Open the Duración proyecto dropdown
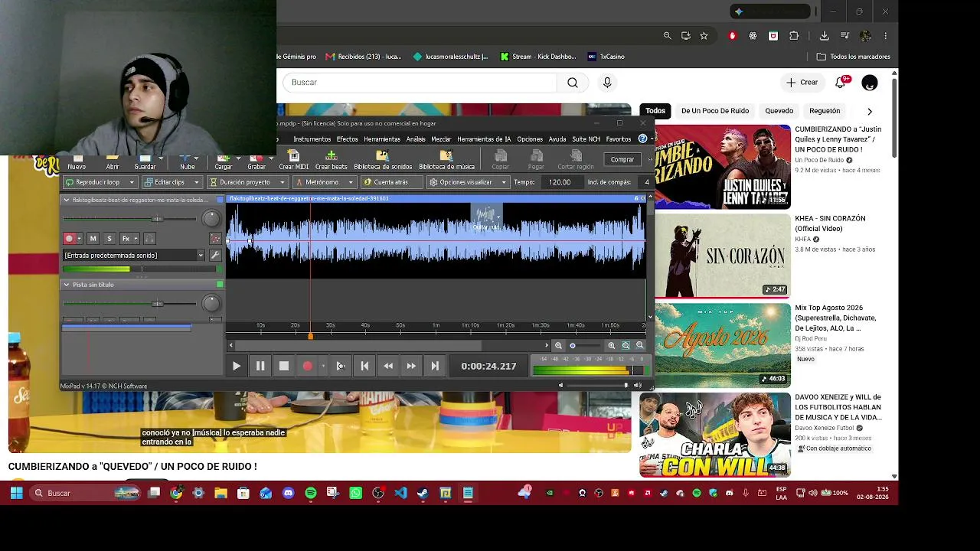The height and width of the screenshot is (551, 980). [247, 182]
